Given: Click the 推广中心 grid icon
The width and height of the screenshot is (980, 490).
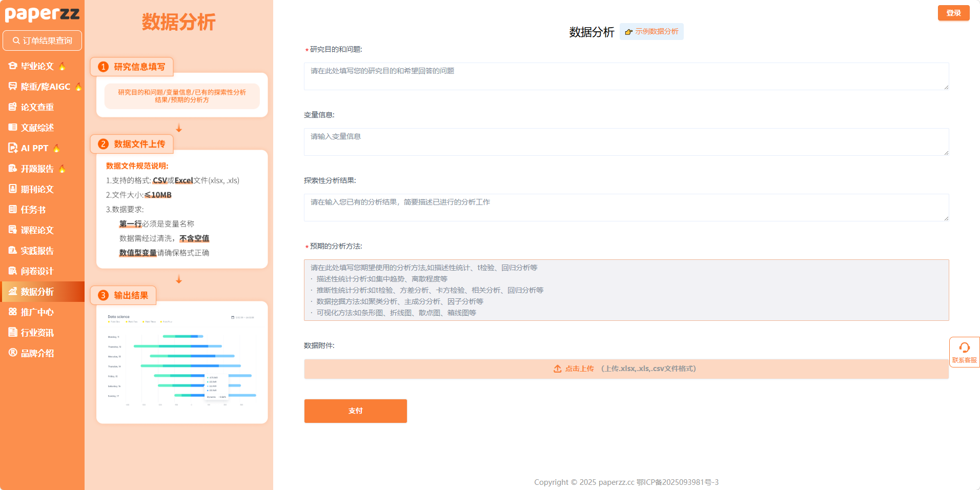Looking at the screenshot, I should (13, 312).
